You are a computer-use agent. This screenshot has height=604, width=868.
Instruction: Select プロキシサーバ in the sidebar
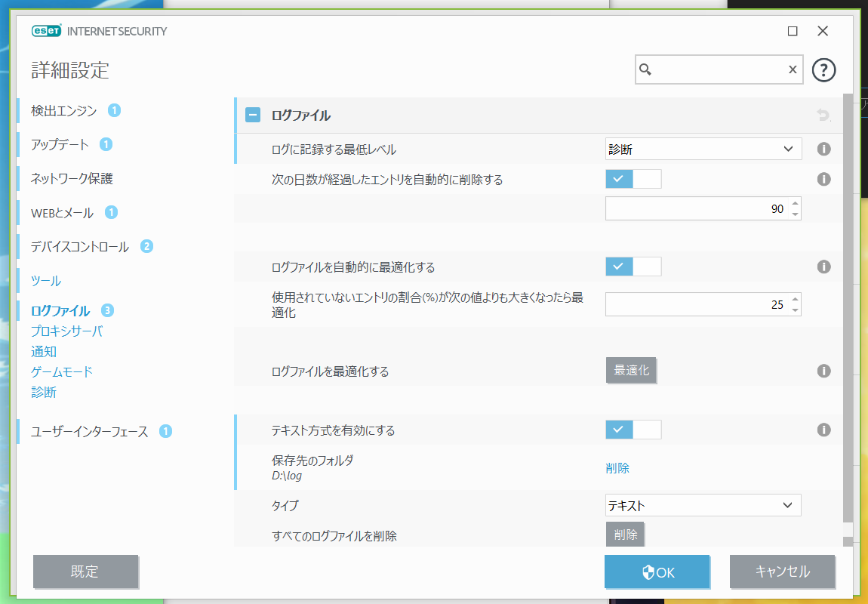click(67, 331)
